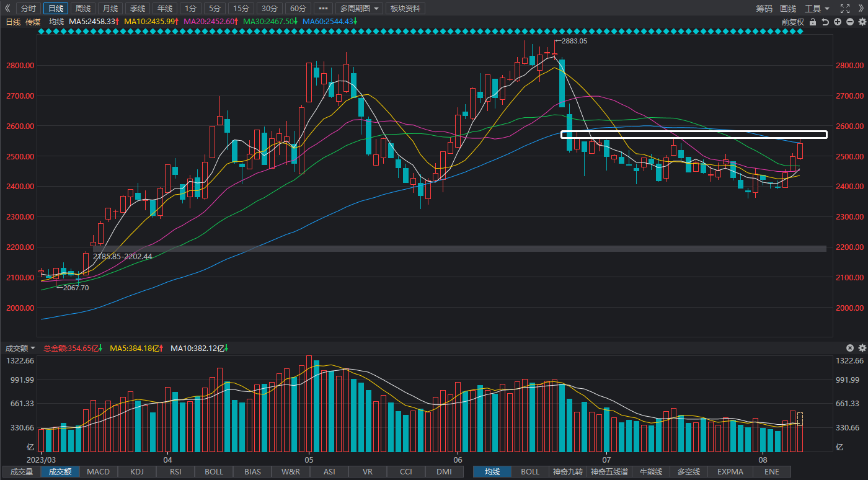The height and width of the screenshot is (480, 868).
Task: Switch to 30分 minute chart
Action: (269, 9)
